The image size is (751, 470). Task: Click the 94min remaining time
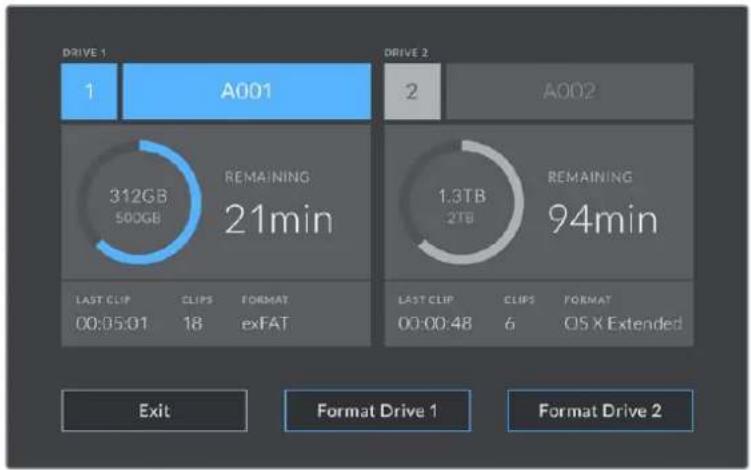(x=603, y=219)
